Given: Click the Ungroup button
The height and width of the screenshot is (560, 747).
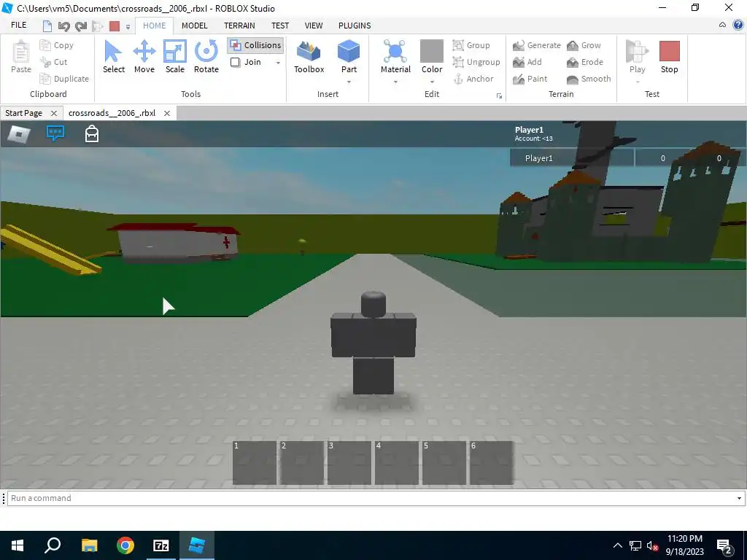Looking at the screenshot, I should [x=476, y=62].
